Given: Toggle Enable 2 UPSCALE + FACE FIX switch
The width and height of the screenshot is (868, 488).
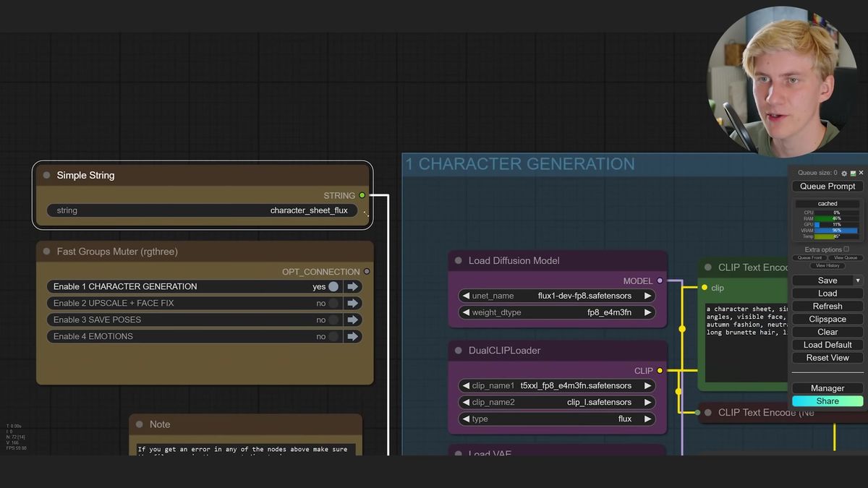Looking at the screenshot, I should (333, 303).
